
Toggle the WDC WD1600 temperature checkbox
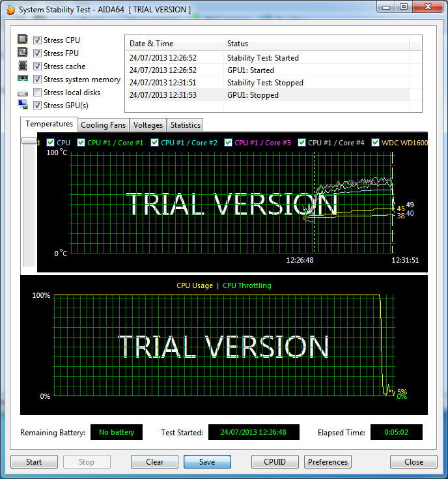pyautogui.click(x=376, y=142)
